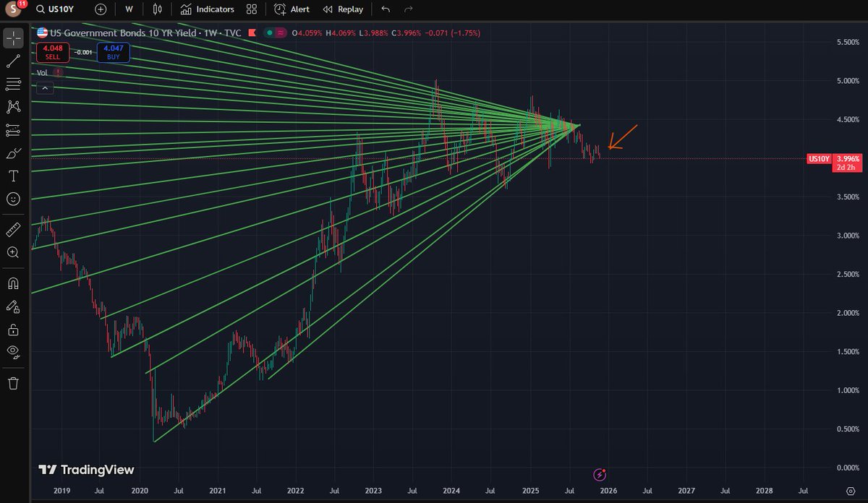The width and height of the screenshot is (868, 503).
Task: Open the user profile avatar menu
Action: click(x=14, y=10)
